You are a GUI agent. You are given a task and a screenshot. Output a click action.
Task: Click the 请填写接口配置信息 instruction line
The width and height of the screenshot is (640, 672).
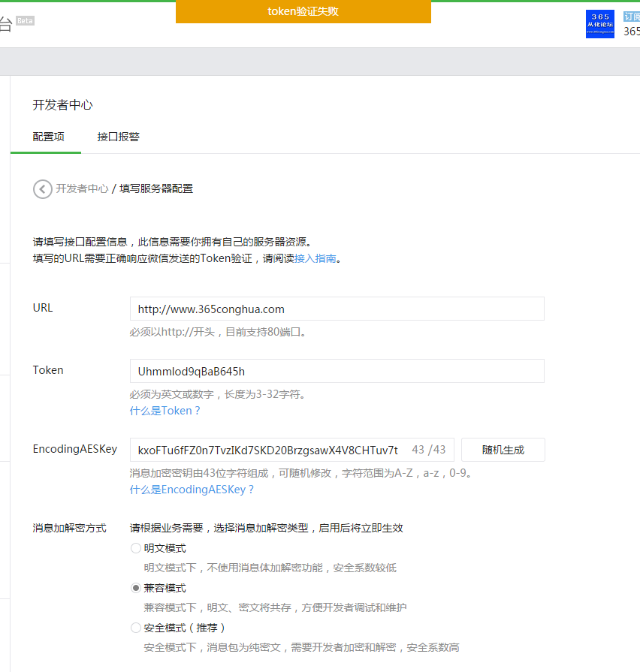[x=172, y=242]
